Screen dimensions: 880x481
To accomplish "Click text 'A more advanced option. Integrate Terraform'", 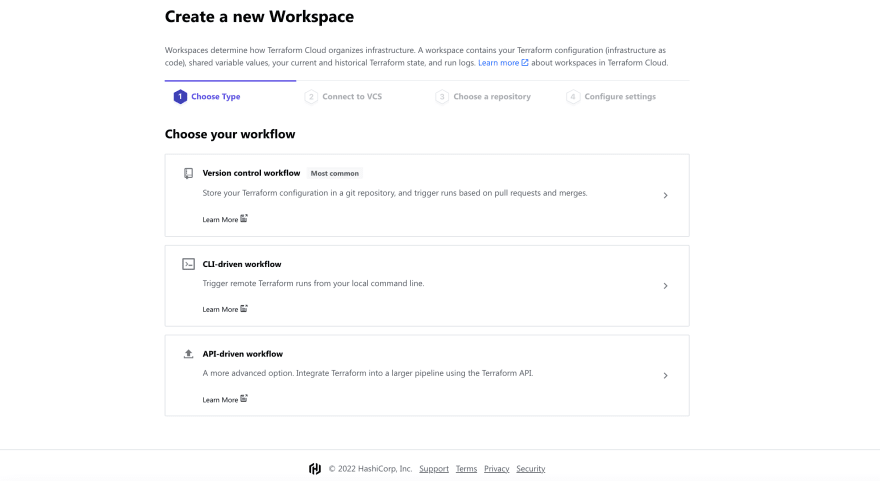I will [x=285, y=373].
